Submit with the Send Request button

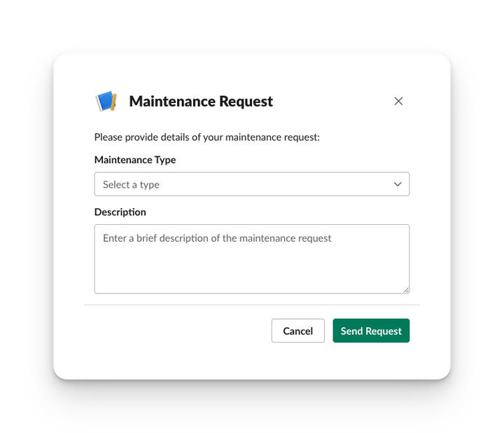click(x=371, y=331)
